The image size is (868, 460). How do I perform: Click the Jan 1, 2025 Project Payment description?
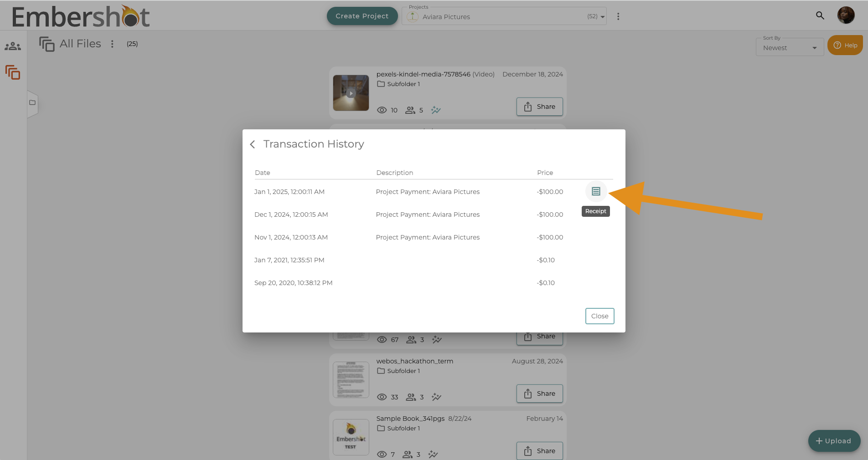point(428,192)
